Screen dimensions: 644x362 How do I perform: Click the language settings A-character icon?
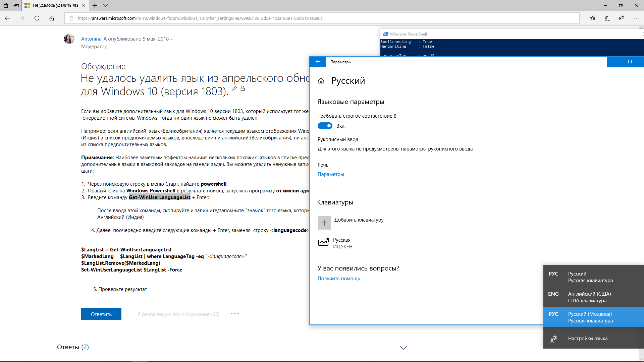554,339
